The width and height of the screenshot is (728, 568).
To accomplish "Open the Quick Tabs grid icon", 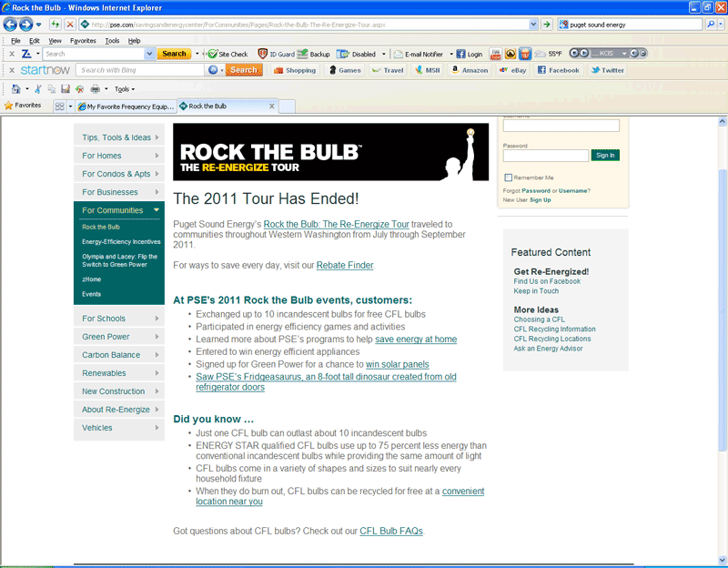I will (59, 106).
